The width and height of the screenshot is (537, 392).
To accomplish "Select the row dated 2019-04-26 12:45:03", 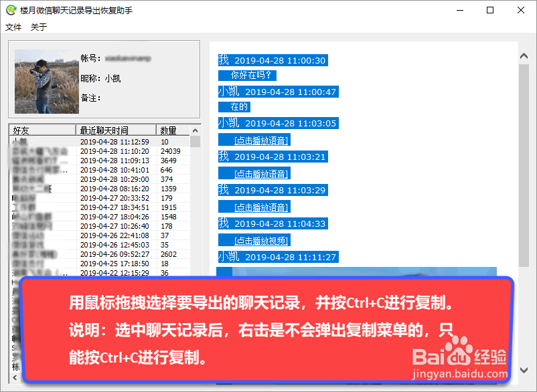I will click(99, 245).
